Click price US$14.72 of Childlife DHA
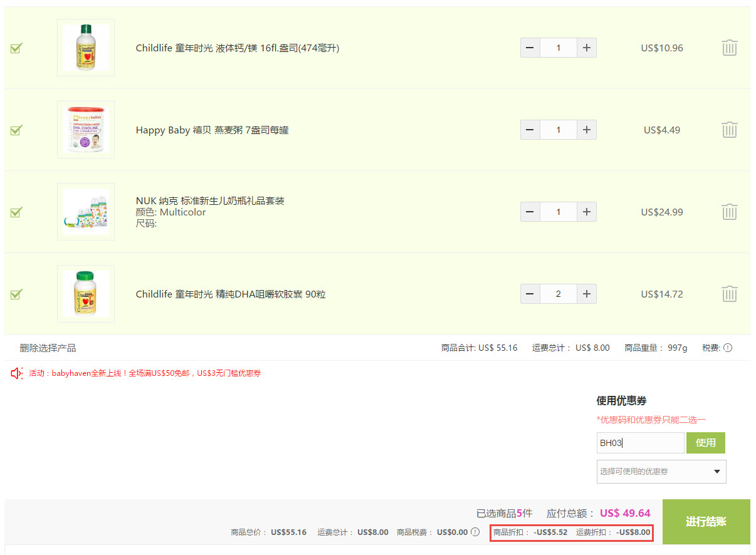 (x=662, y=294)
